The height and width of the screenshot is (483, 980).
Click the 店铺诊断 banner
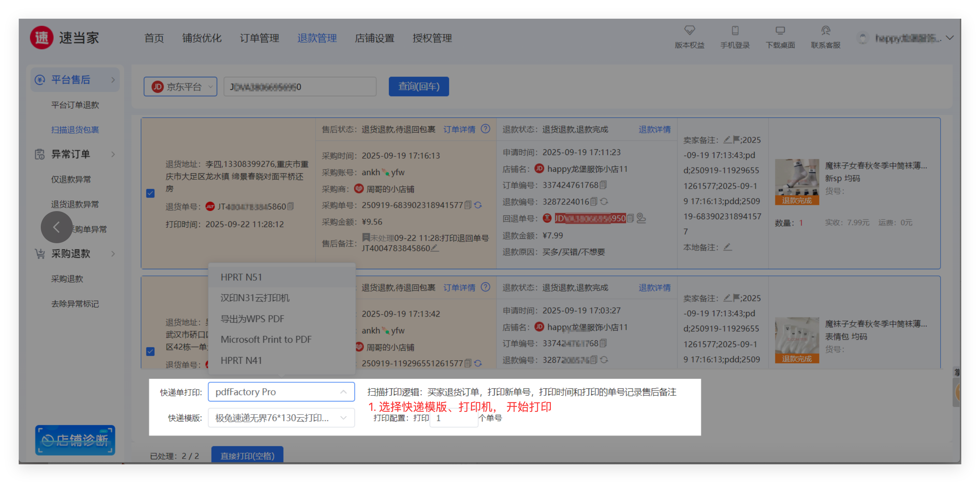pos(75,440)
